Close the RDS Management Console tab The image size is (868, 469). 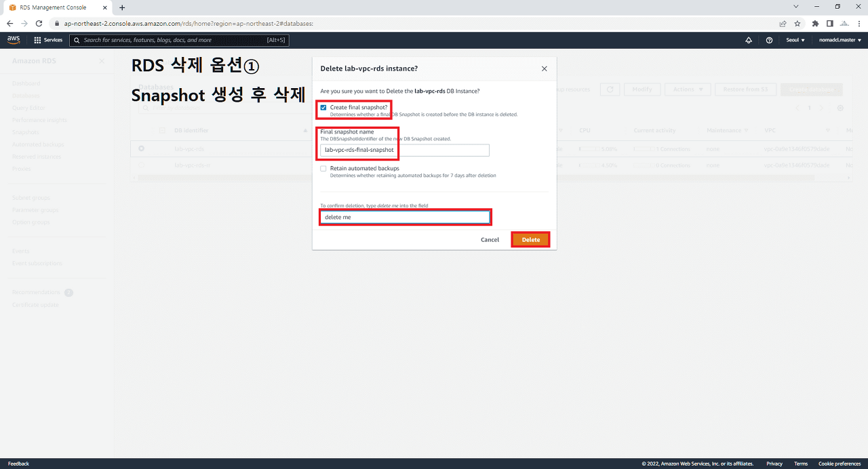coord(106,7)
